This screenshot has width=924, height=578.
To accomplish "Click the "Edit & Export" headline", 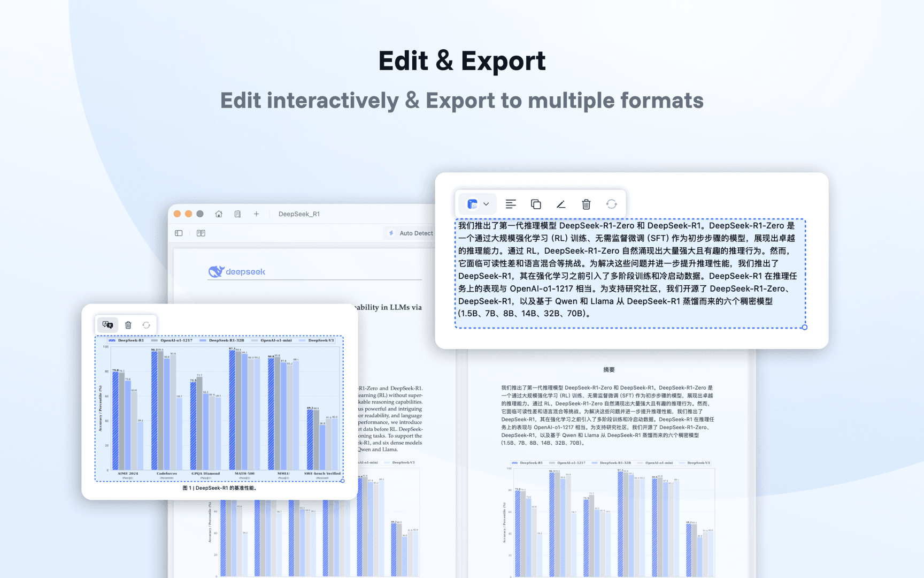I will coord(462,60).
